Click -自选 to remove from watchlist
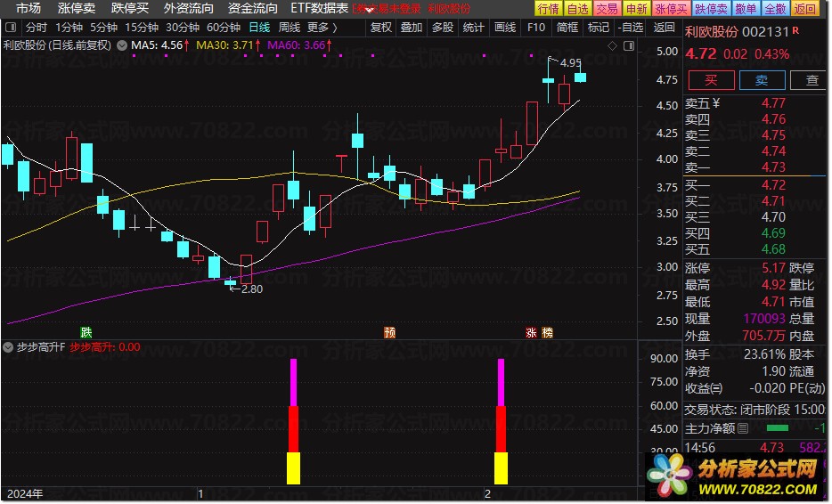The width and height of the screenshot is (832, 504). [631, 27]
